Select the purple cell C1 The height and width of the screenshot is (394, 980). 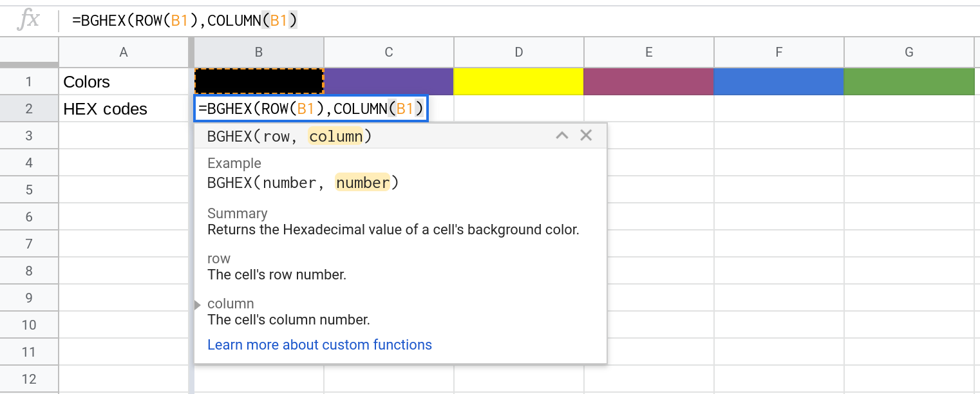coord(389,82)
